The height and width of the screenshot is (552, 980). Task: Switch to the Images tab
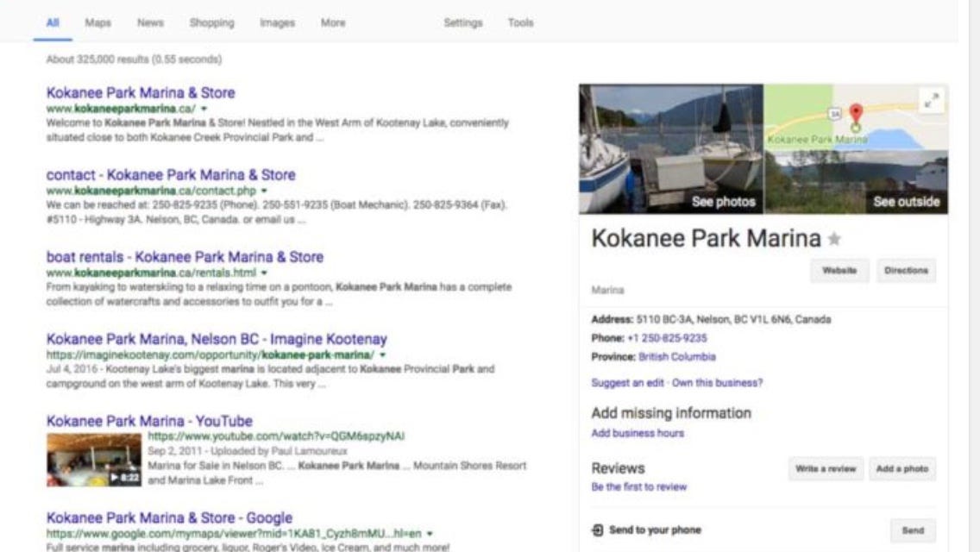point(278,22)
